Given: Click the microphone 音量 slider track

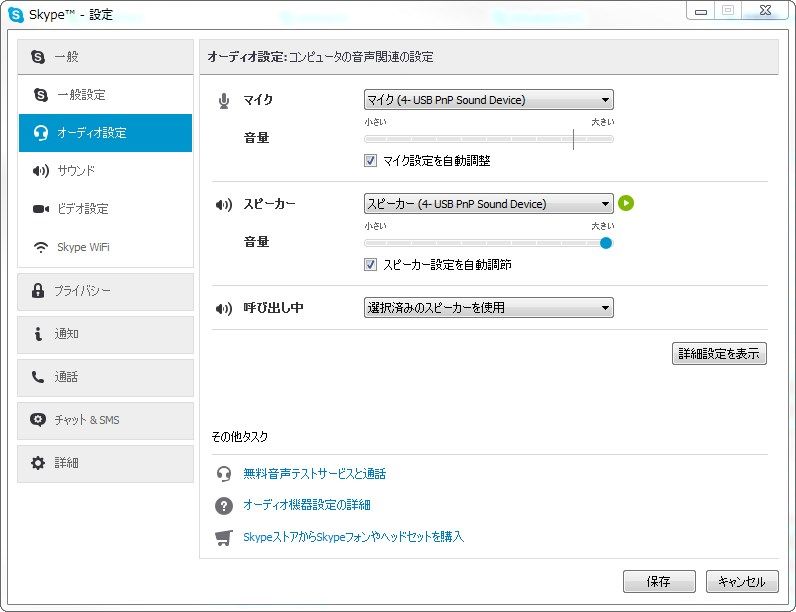Looking at the screenshot, I should click(x=488, y=139).
